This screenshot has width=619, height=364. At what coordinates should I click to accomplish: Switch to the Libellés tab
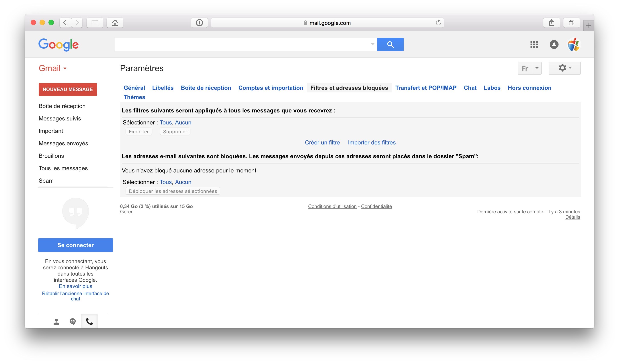(x=163, y=88)
